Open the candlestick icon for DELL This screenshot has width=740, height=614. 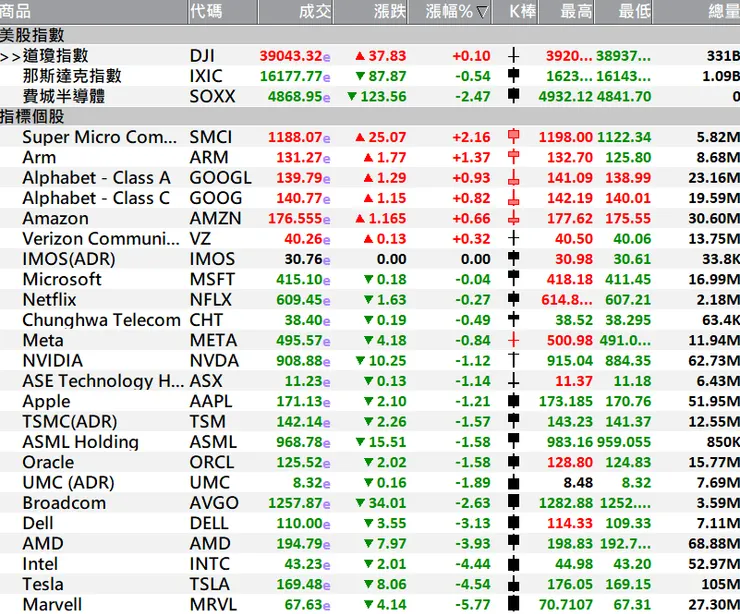click(x=513, y=522)
